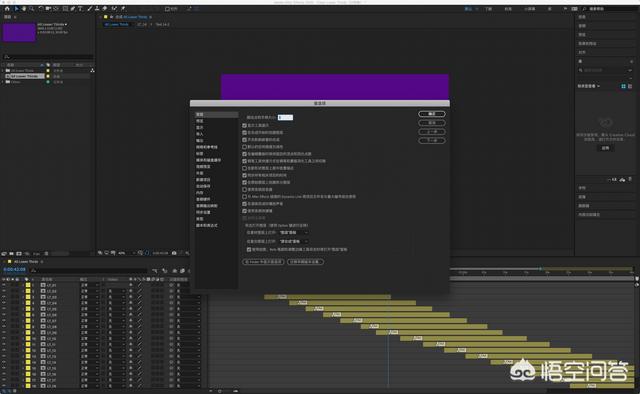This screenshot has height=394, width=640.
Task: Toggle play sound when render finishes checkbox
Action: click(244, 204)
